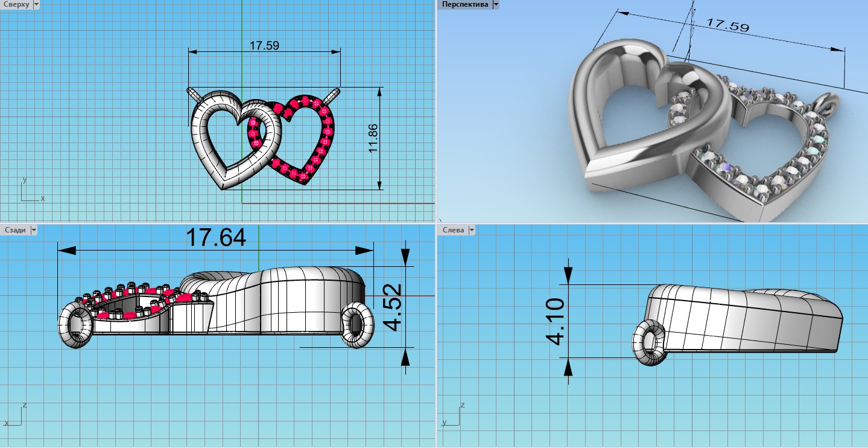The image size is (868, 448).
Task: Pick the 4.10 dimension in left view
Action: point(556,321)
